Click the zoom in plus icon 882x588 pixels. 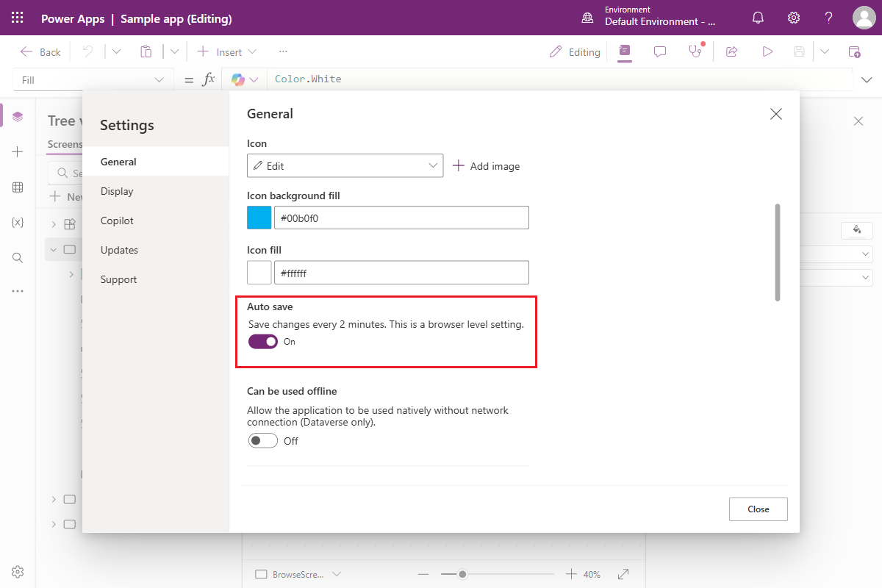tap(571, 574)
